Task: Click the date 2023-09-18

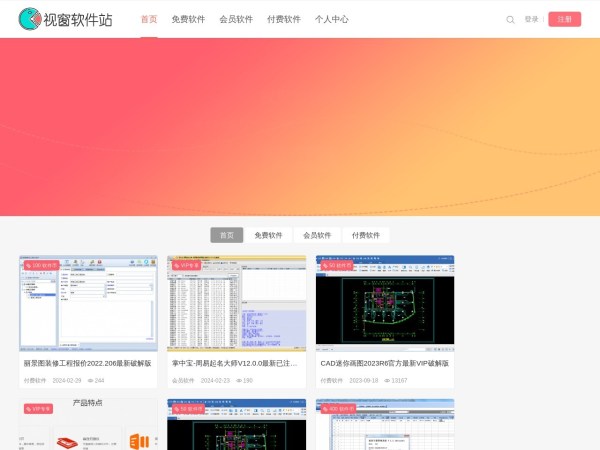Action: [364, 380]
